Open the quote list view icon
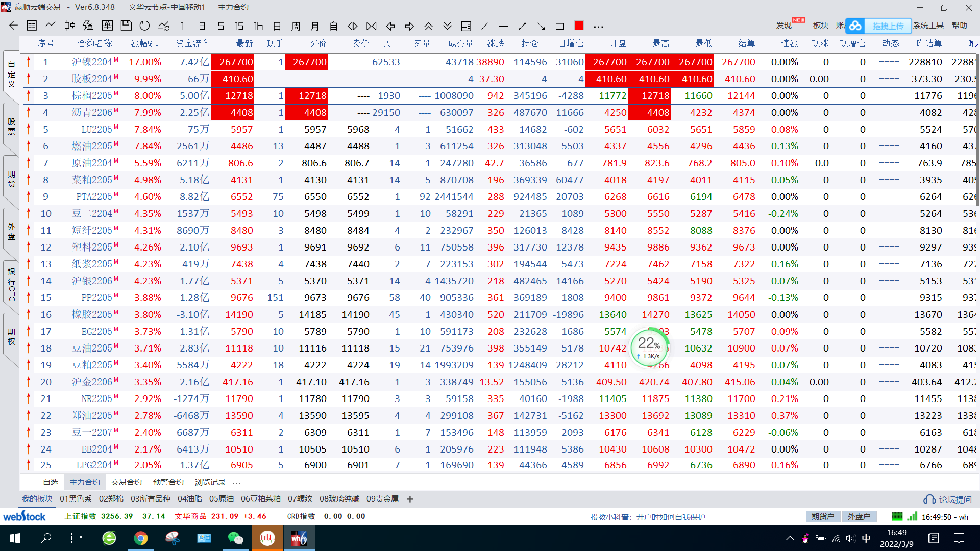The height and width of the screenshot is (551, 980). tap(32, 26)
